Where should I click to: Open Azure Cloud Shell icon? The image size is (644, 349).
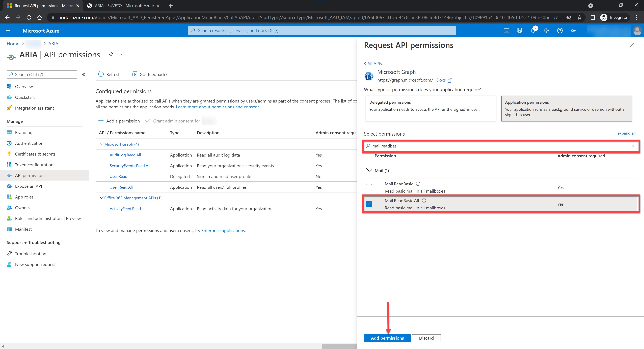506,31
